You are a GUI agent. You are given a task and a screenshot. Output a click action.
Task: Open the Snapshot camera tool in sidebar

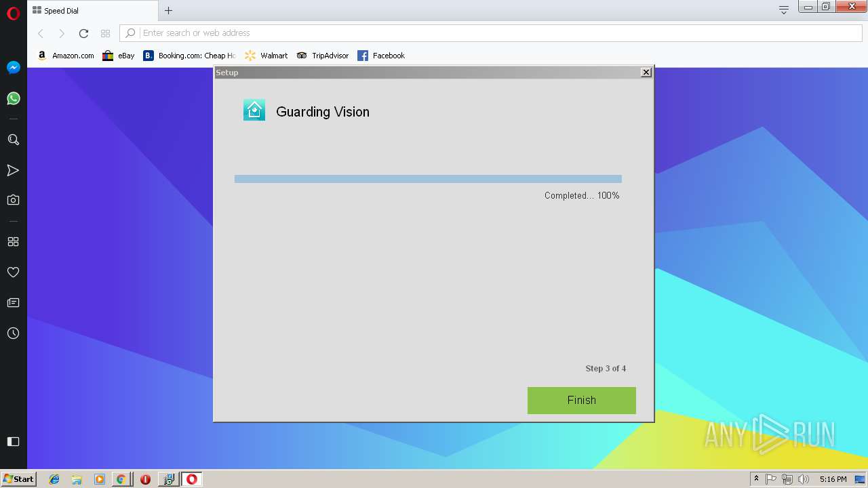coord(13,200)
